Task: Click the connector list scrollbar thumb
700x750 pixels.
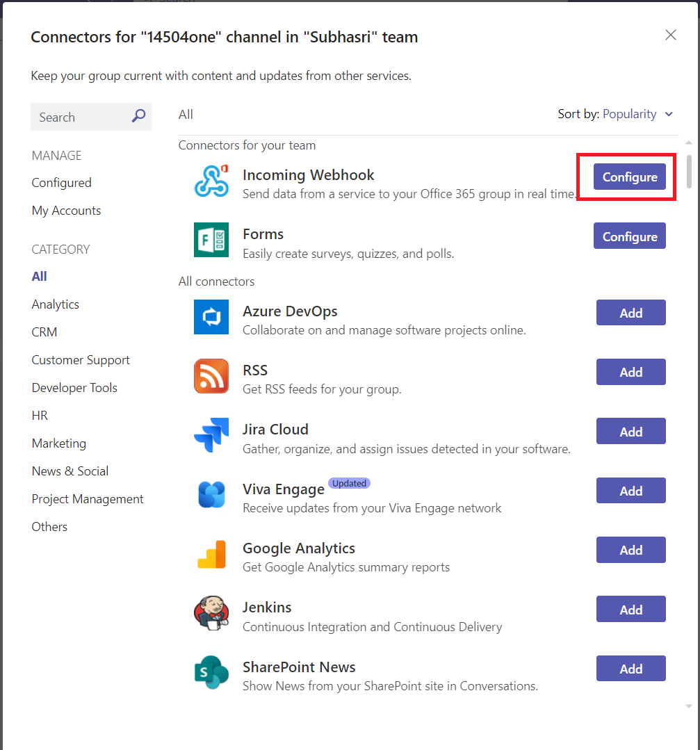Action: [x=689, y=172]
